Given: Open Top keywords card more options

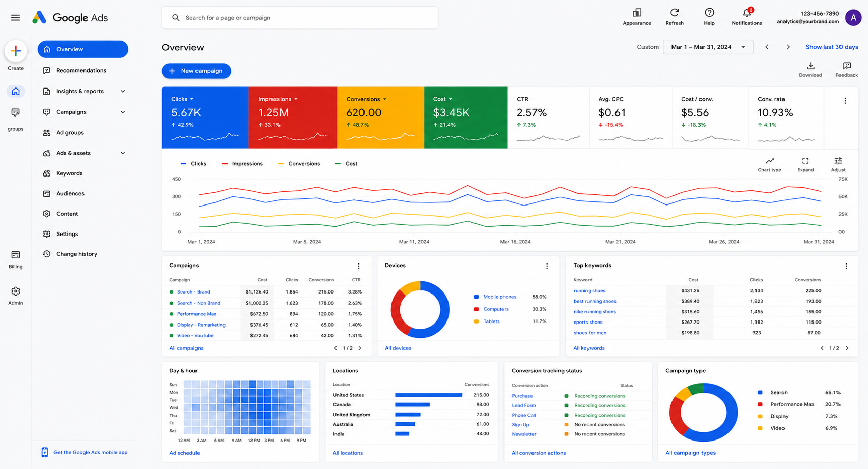Looking at the screenshot, I should [x=846, y=266].
